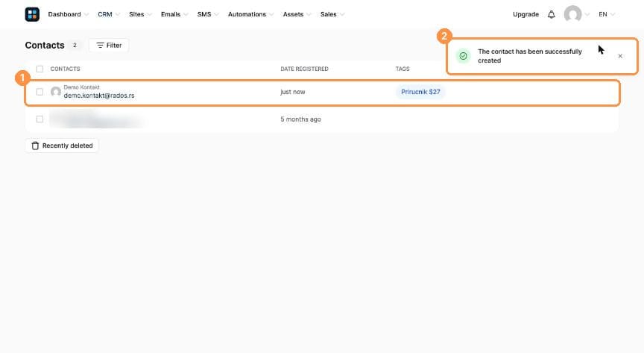Dismiss the contact created notification
This screenshot has width=644, height=353.
point(620,56)
